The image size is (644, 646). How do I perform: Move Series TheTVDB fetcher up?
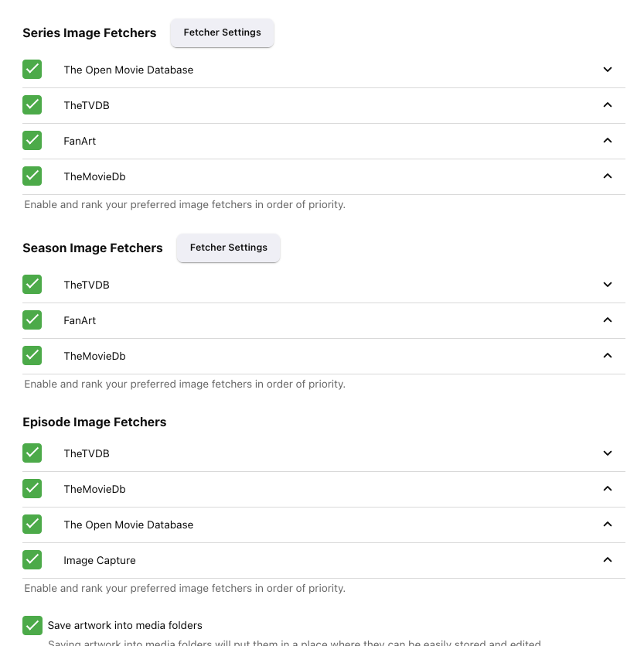(608, 105)
